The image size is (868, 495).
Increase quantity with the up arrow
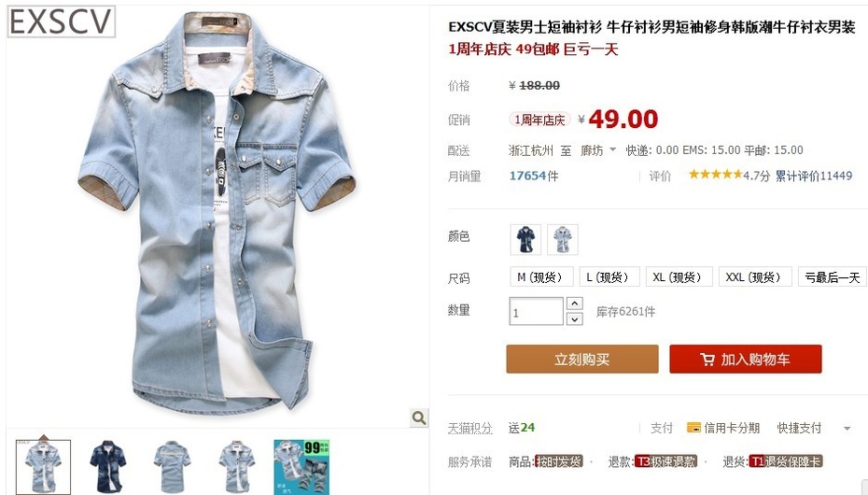coord(575,304)
